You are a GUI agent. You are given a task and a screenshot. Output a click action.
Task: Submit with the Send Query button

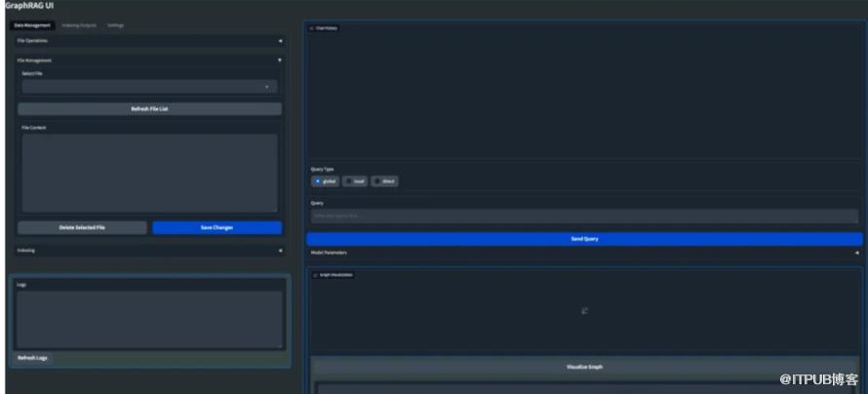pyautogui.click(x=583, y=239)
